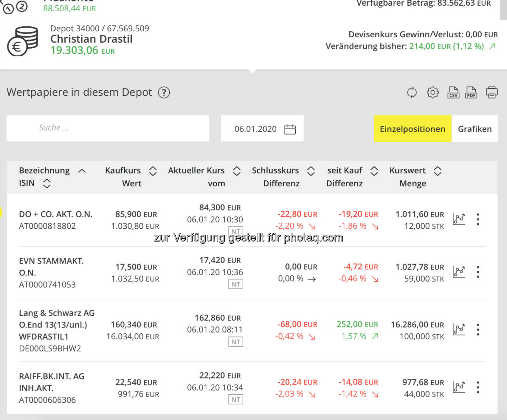The image size is (507, 420).
Task: Open the three-dot menu for Lang & Schwarz
Action: pyautogui.click(x=478, y=329)
